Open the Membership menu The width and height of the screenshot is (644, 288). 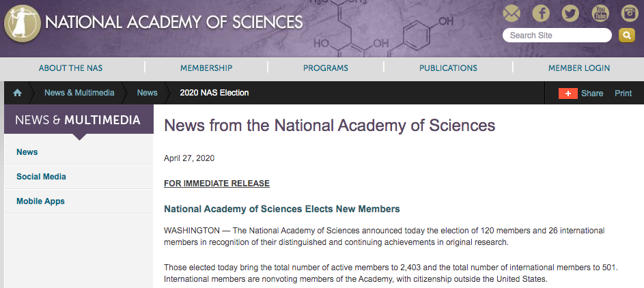[206, 68]
